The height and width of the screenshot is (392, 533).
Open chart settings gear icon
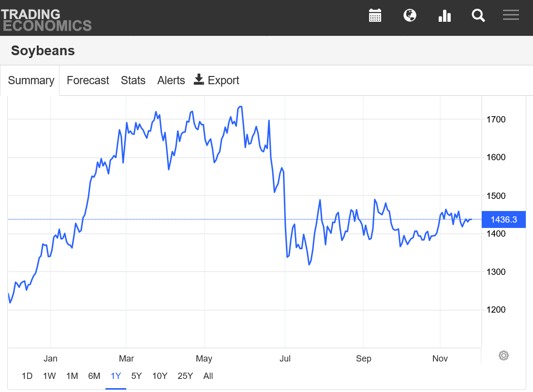(503, 356)
